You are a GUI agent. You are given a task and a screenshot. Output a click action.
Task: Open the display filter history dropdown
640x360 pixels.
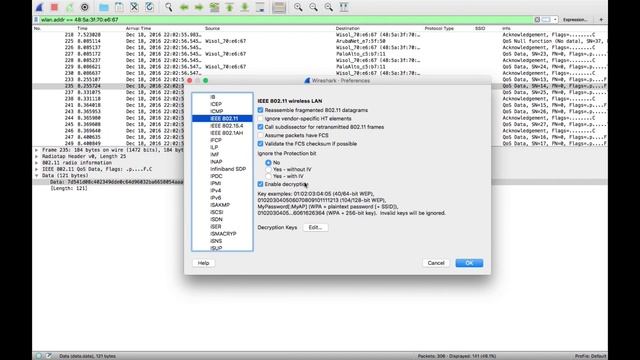click(x=555, y=20)
